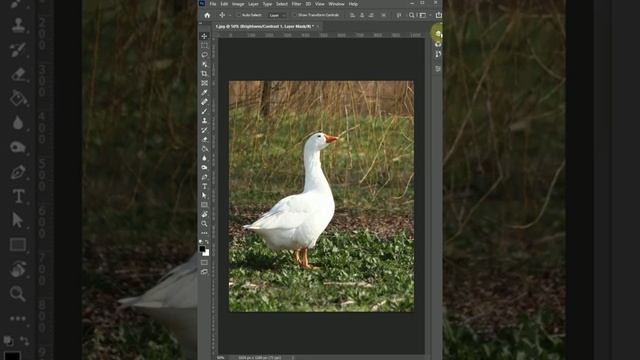
Task: Select the Eraser tool
Action: 204,140
